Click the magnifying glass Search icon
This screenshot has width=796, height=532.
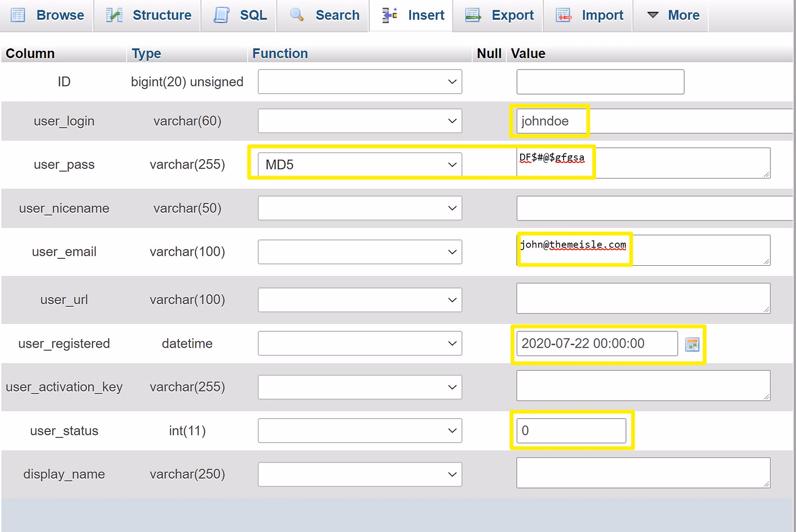pos(297,15)
